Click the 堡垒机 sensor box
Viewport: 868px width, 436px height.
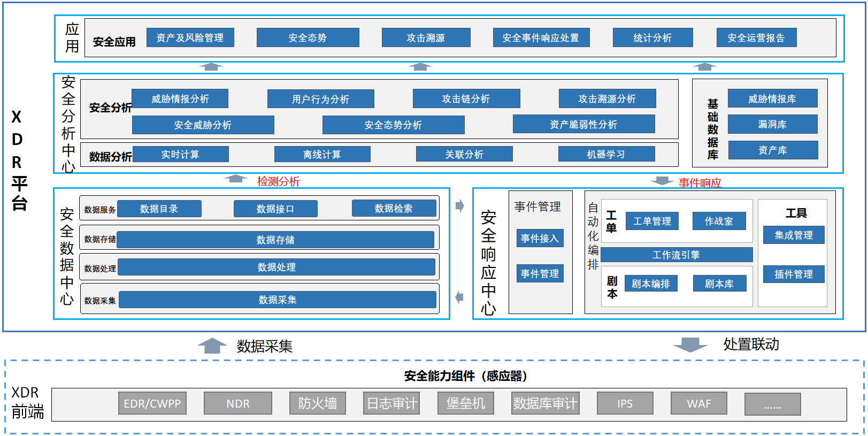pos(466,403)
